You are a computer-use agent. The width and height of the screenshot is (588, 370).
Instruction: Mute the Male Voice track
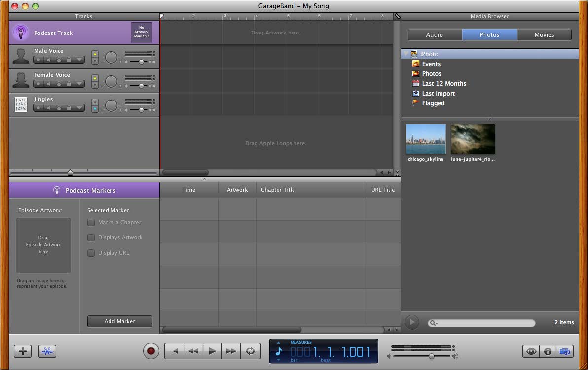tap(48, 60)
